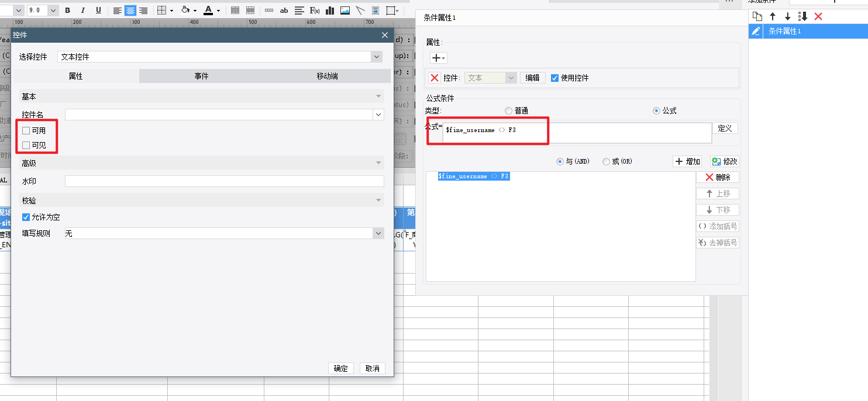Insert sub-report using page icon
This screenshot has height=401, width=868.
coord(376,11)
